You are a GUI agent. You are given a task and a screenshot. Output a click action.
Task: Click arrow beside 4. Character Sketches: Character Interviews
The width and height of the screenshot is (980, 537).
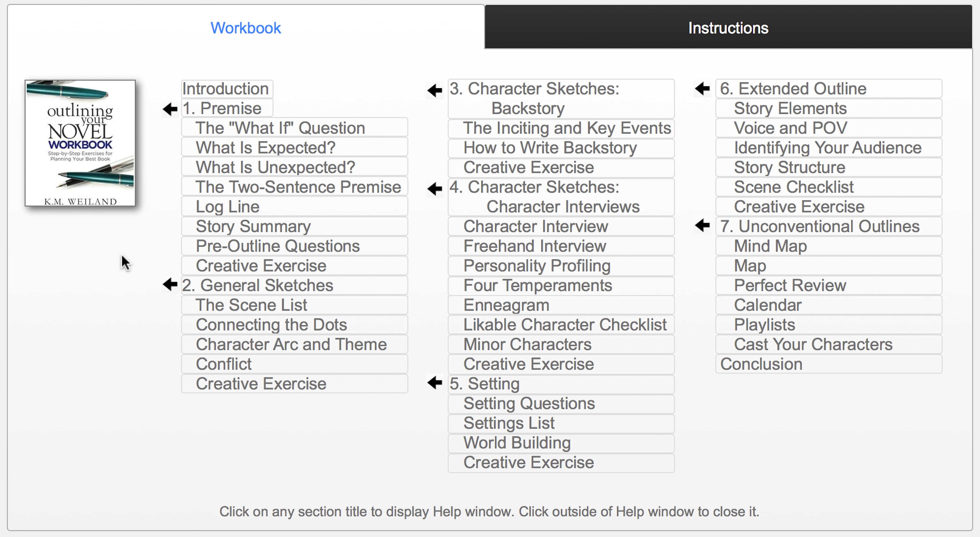click(435, 189)
